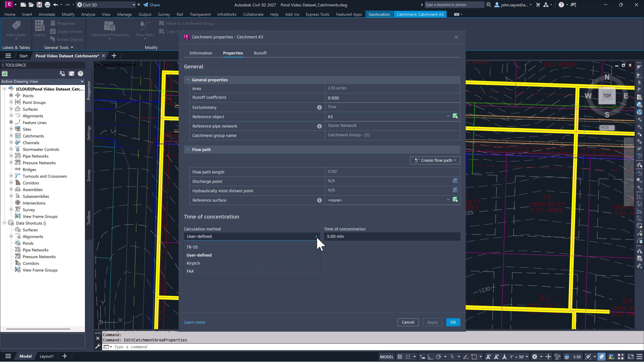Screen dimensions: 644x362
Task: Open the Reference object A3 dropdown
Action: tap(448, 116)
